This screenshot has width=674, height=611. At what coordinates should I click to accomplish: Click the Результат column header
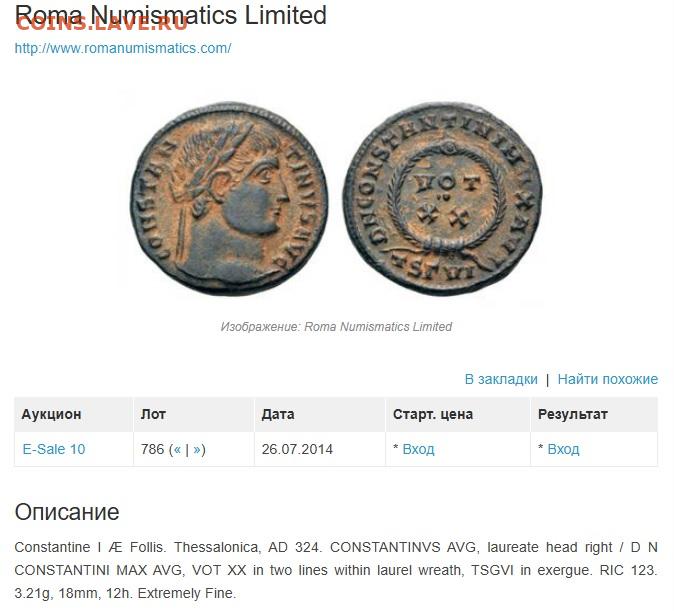pos(573,414)
